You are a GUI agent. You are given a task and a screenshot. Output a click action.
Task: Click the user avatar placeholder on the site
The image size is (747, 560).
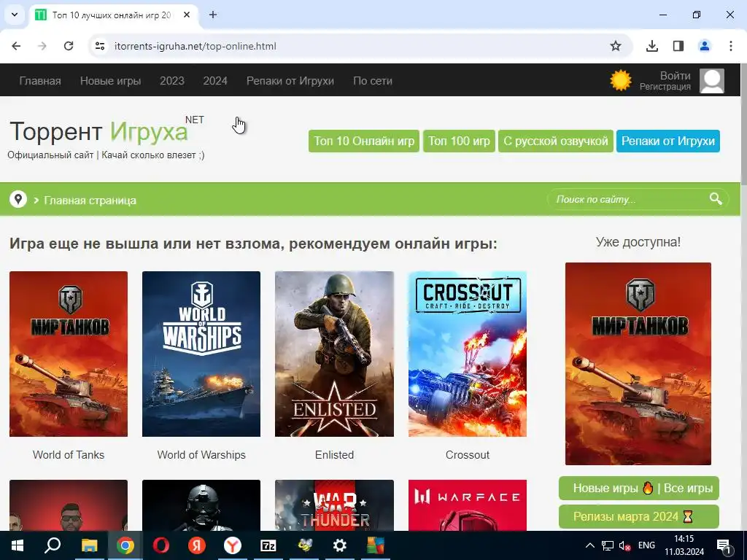point(712,80)
